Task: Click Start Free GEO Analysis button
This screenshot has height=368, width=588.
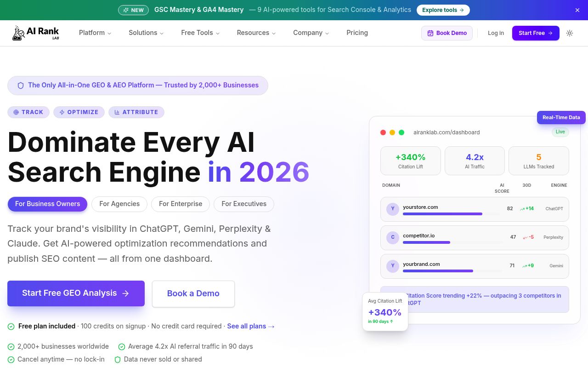Action: click(76, 293)
